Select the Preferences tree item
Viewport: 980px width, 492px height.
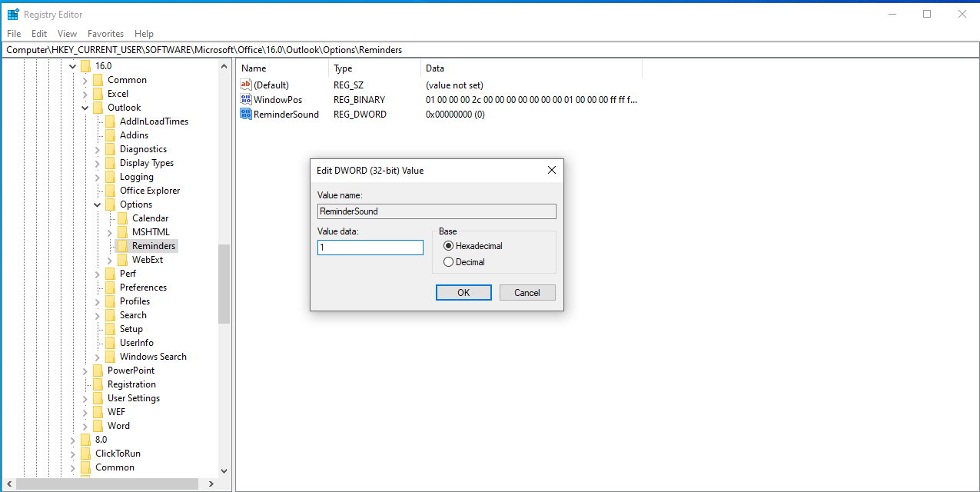(x=143, y=288)
